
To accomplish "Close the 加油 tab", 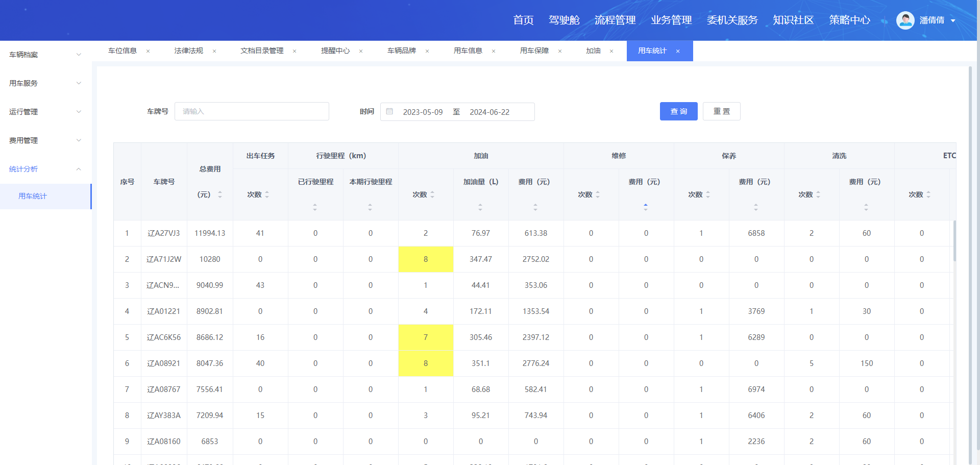I will point(611,51).
